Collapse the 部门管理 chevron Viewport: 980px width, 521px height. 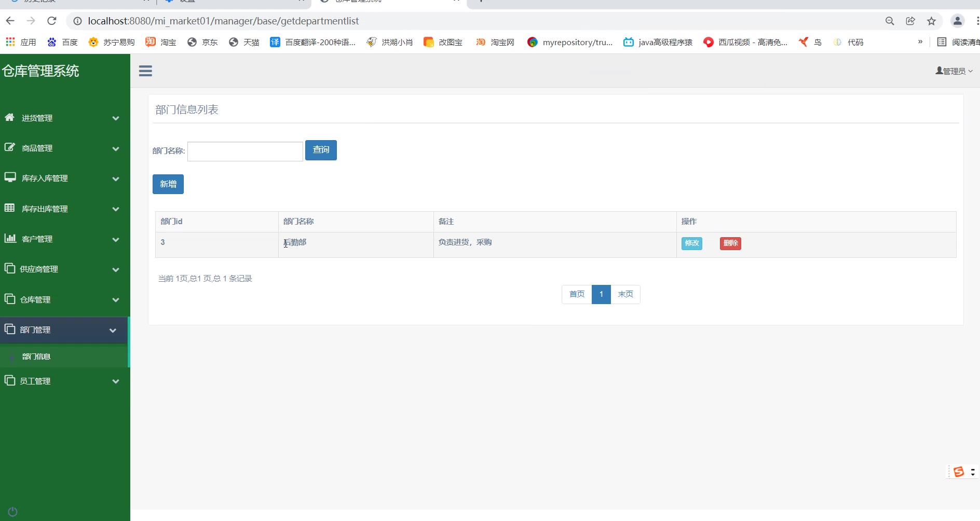(x=113, y=330)
